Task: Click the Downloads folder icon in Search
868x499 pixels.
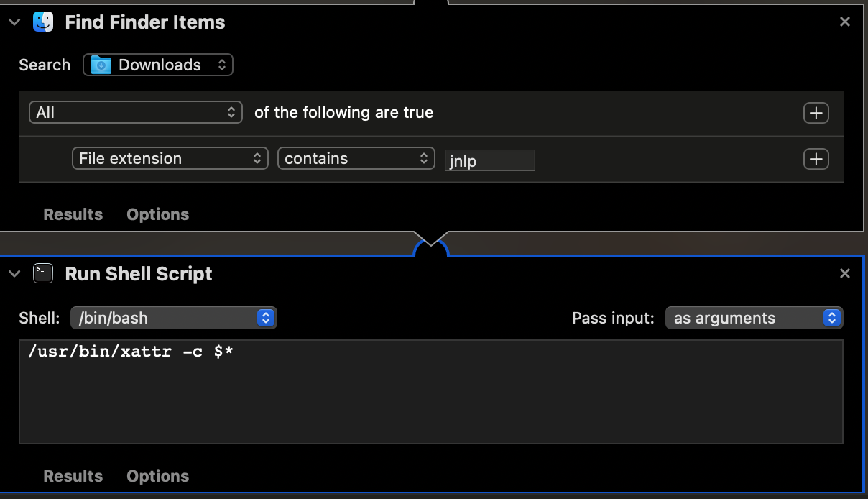Action: pos(101,65)
